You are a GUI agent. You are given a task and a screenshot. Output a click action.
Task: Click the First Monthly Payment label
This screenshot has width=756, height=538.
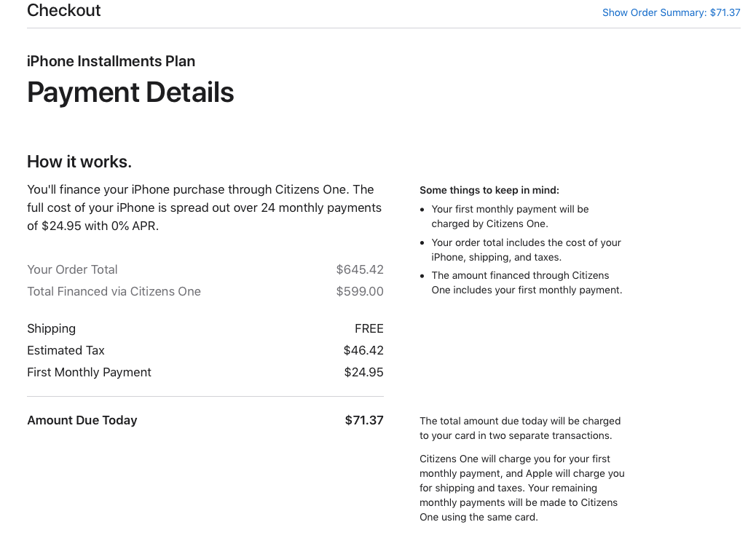89,372
